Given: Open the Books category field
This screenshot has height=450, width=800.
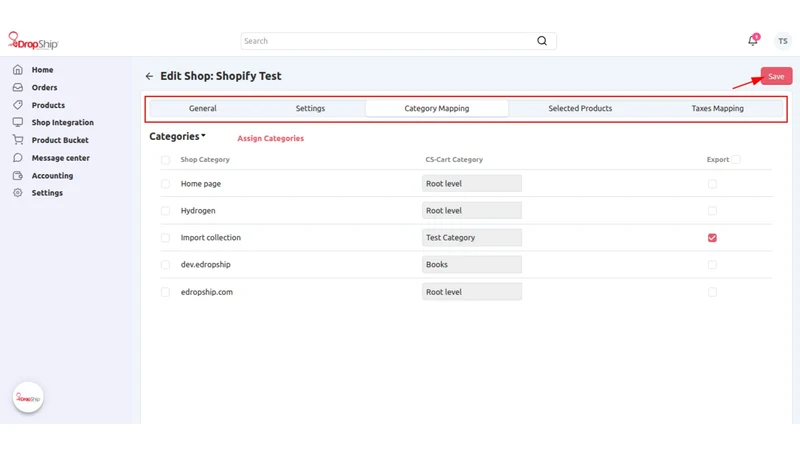Looking at the screenshot, I should coord(472,265).
